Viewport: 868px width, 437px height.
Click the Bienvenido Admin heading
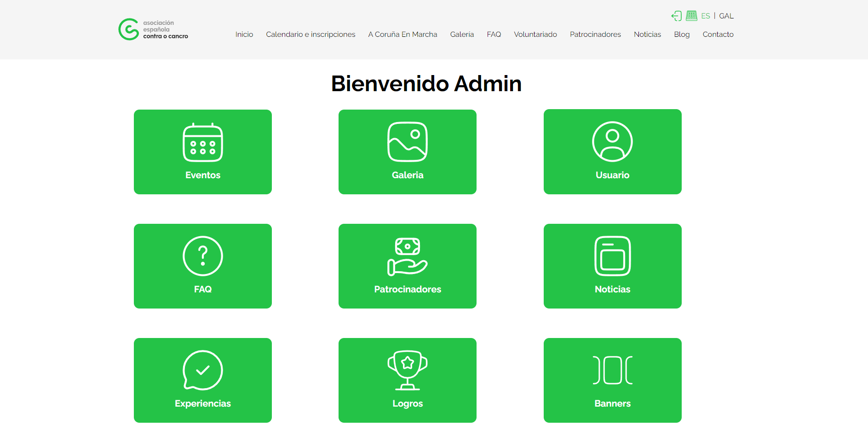(426, 84)
